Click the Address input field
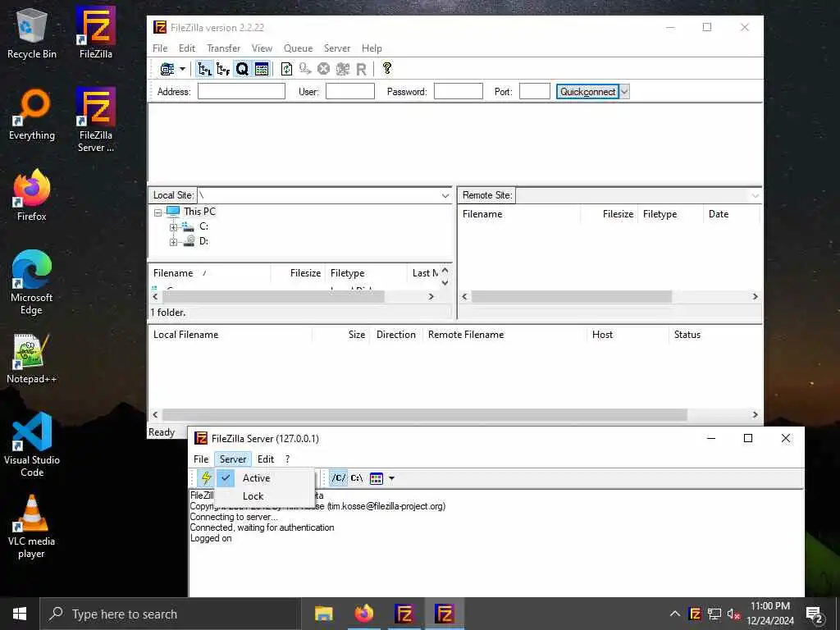Screen dimensions: 840x630 click(241, 92)
